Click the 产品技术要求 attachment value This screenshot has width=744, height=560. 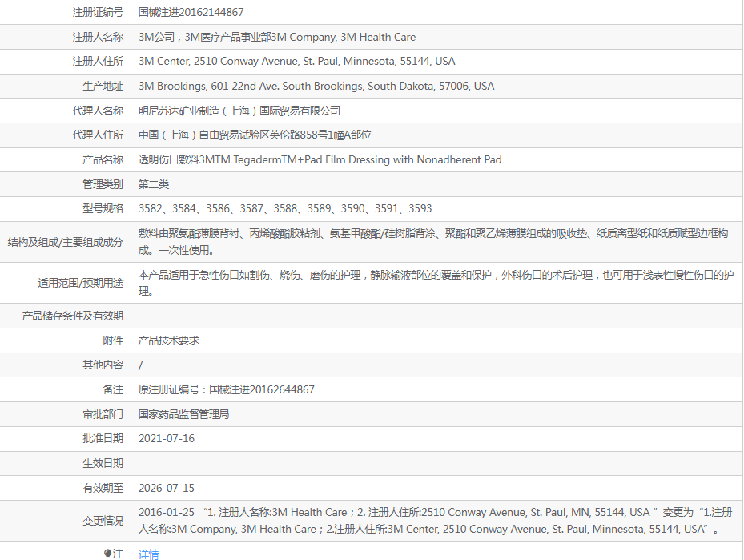click(x=169, y=340)
